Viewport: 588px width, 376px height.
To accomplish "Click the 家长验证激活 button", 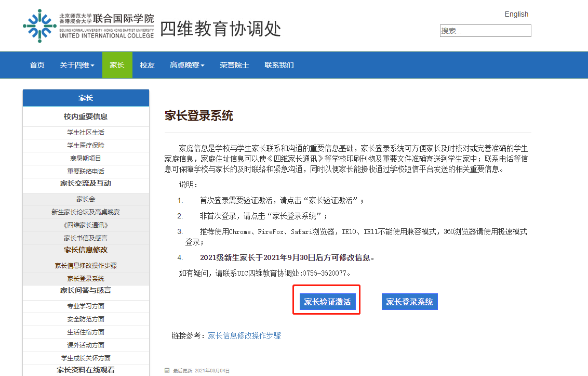I will (327, 302).
